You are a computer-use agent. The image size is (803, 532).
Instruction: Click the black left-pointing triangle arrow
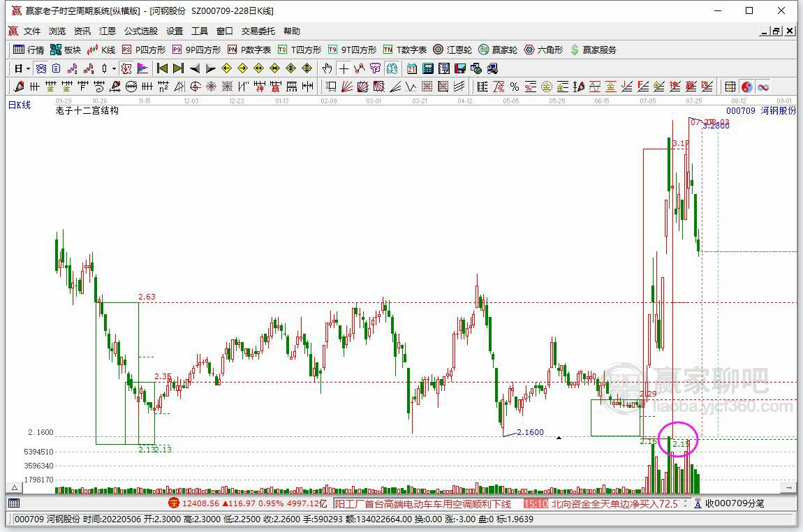click(195, 68)
